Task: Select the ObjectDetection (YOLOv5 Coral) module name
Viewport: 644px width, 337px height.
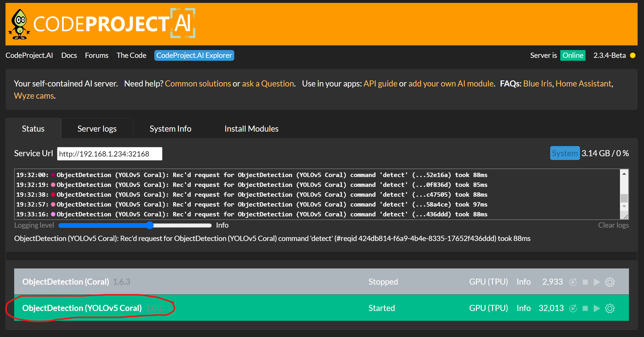Action: (x=82, y=308)
